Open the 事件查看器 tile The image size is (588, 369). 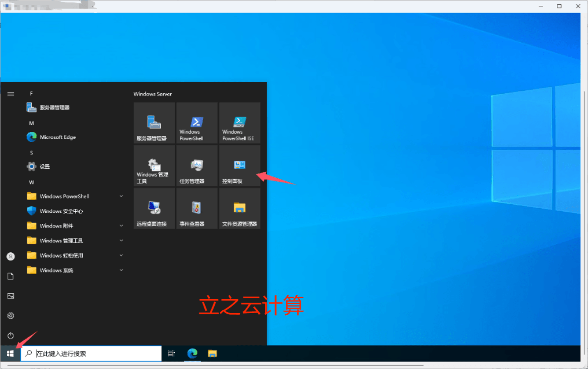point(197,208)
